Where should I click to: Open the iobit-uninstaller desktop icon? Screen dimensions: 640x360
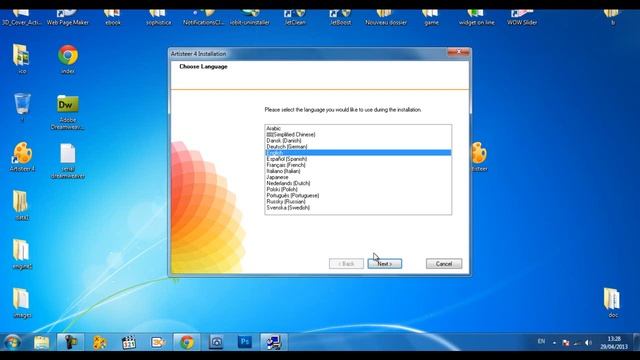click(x=249, y=18)
